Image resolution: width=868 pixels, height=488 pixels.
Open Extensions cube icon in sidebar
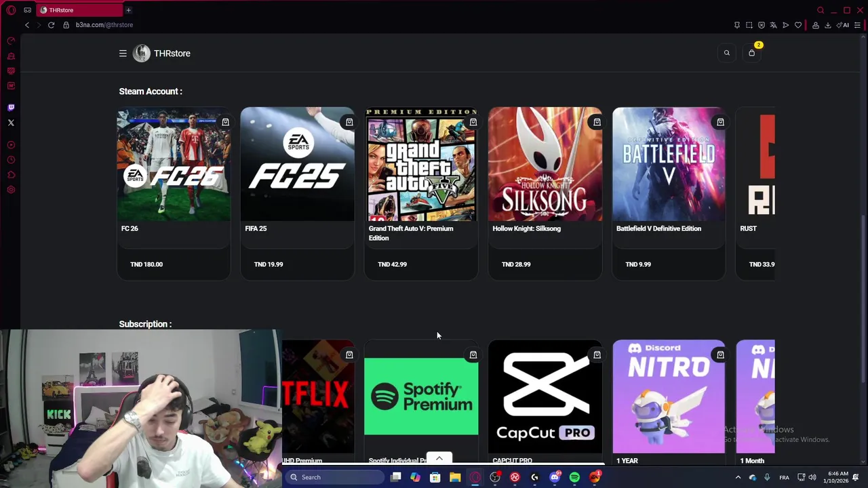pyautogui.click(x=11, y=175)
